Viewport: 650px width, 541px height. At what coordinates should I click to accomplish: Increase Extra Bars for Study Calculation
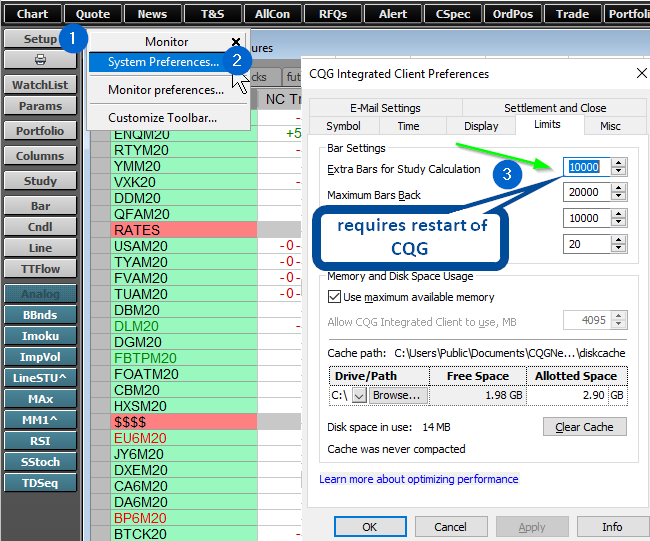[618, 163]
